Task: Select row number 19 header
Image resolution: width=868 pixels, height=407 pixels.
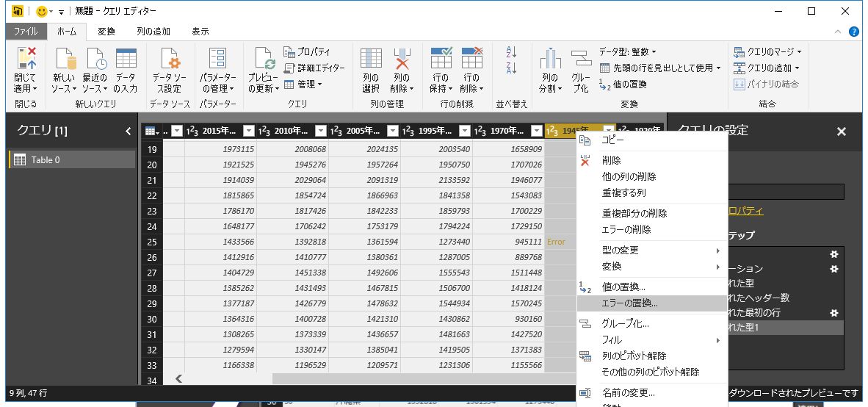Action: click(152, 150)
